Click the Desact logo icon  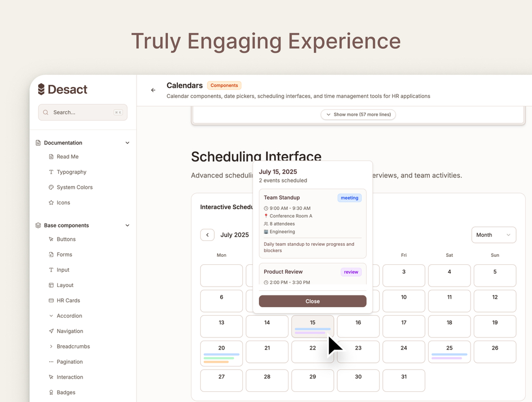41,90
